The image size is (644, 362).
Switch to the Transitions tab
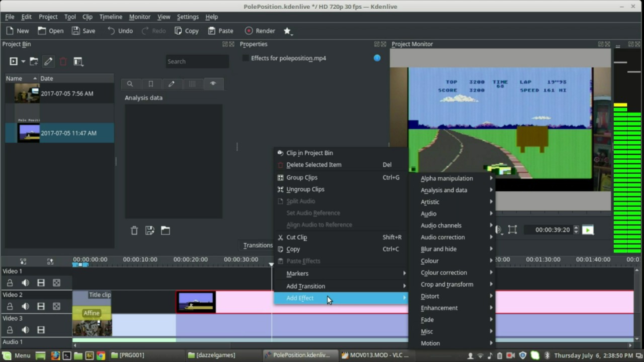click(x=258, y=245)
